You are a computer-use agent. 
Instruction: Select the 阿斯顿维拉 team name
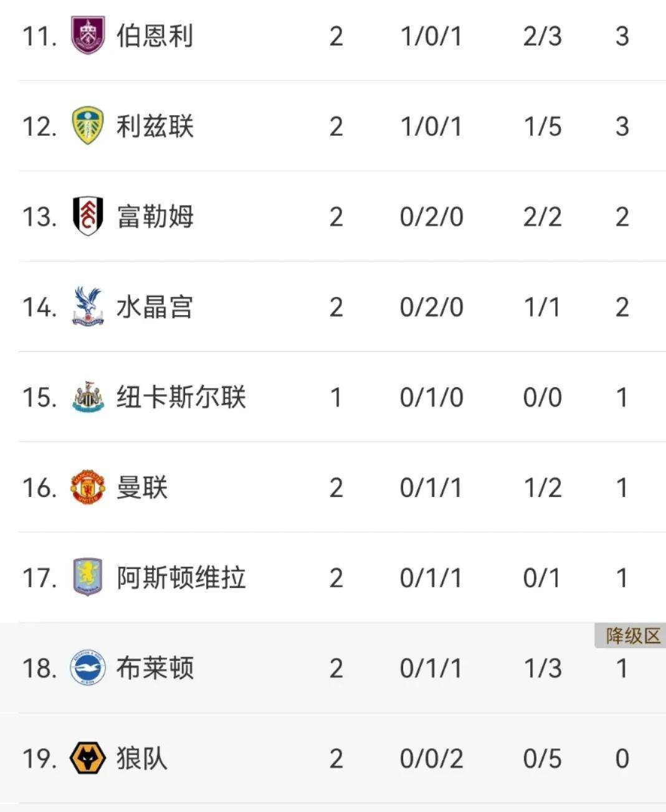pos(181,578)
